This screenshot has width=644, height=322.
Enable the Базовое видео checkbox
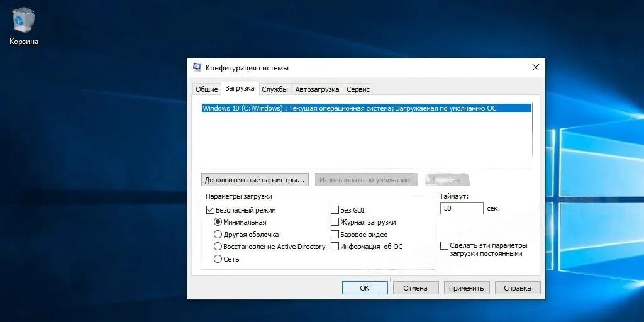335,235
